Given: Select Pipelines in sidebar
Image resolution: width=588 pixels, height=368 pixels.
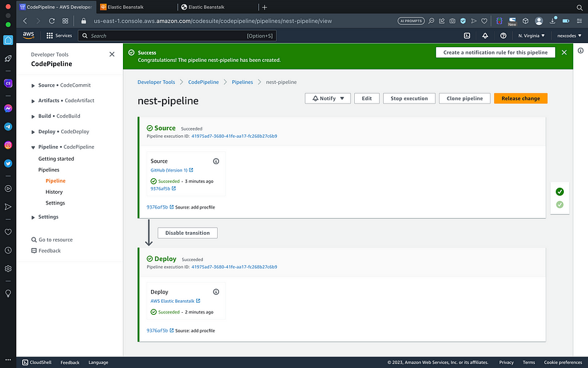Looking at the screenshot, I should coord(49,170).
